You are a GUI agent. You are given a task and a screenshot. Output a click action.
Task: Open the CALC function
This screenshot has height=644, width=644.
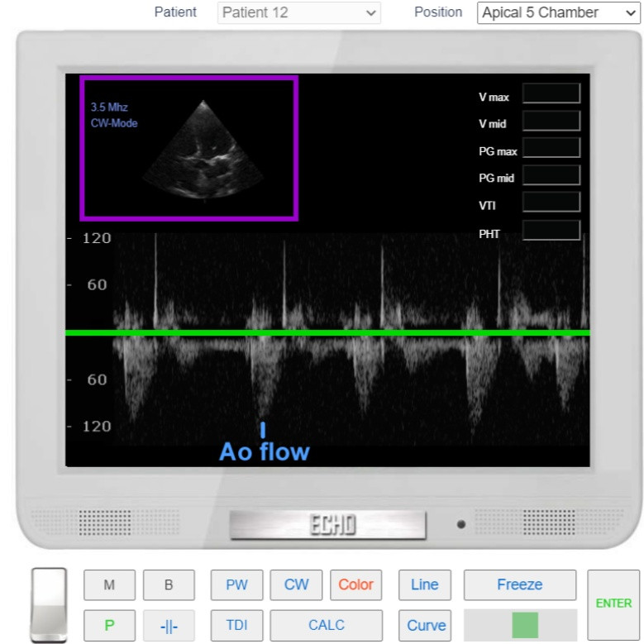point(326,626)
